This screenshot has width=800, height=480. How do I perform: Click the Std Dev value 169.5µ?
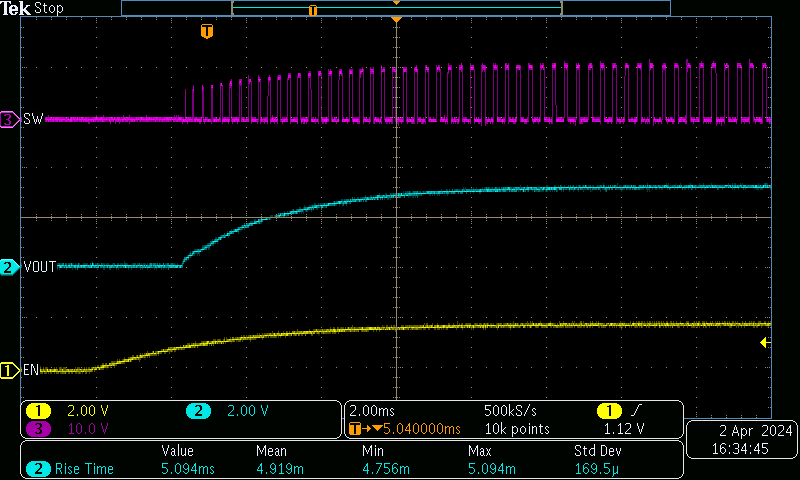point(596,469)
